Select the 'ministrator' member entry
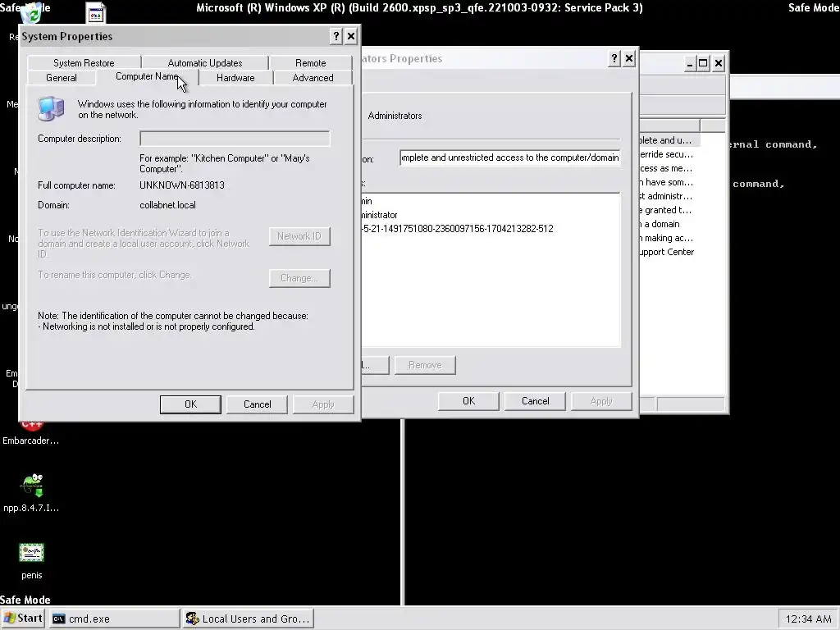The width and height of the screenshot is (840, 630). point(380,215)
